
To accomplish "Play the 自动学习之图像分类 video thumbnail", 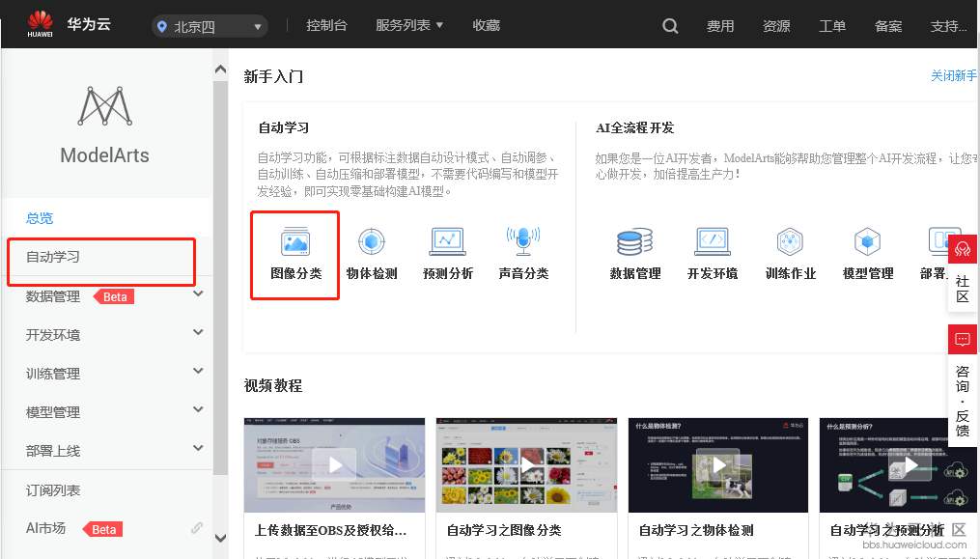I will point(526,465).
